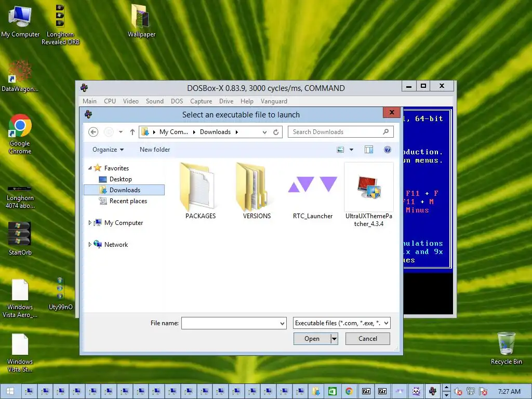The image size is (532, 399).
Task: Expand address bar history dropdown
Action: (264, 132)
